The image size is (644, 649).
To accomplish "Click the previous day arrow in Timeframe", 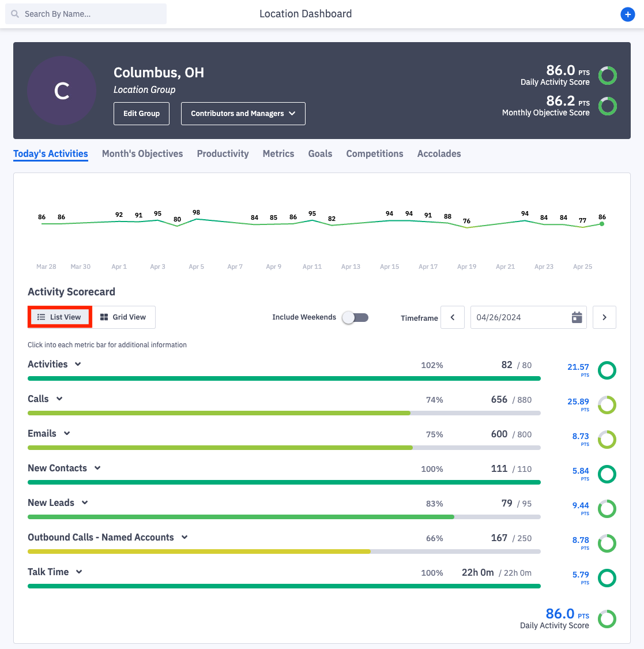I will (453, 317).
